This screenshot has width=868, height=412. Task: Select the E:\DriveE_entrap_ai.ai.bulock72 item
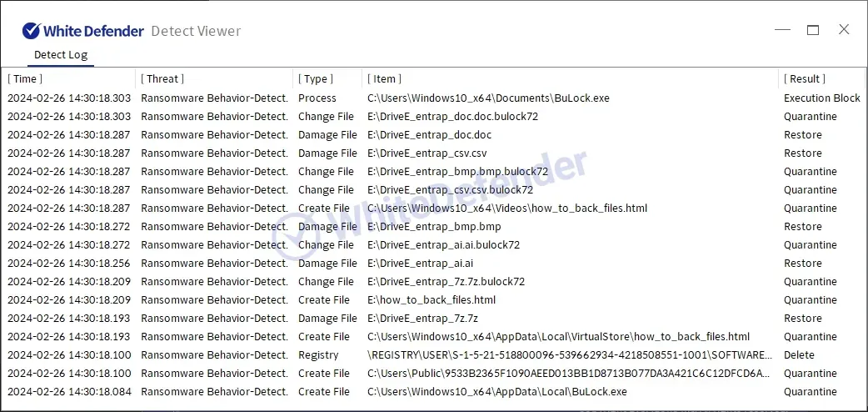443,244
